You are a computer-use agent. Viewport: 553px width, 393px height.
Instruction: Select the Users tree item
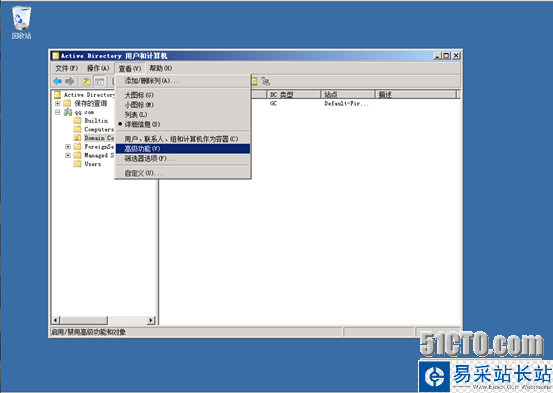93,164
